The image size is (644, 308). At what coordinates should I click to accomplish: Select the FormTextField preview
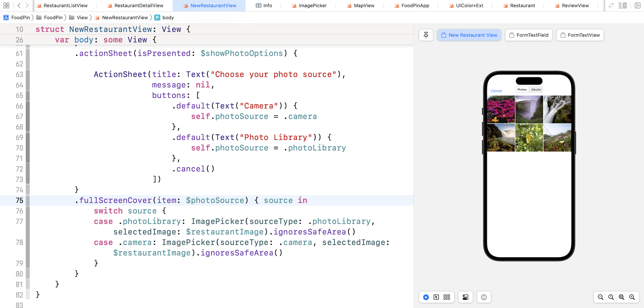[x=529, y=35]
